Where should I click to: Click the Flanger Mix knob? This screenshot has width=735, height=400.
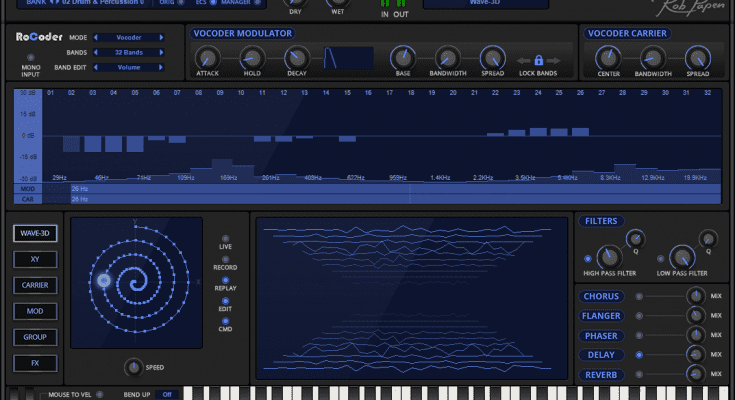696,316
